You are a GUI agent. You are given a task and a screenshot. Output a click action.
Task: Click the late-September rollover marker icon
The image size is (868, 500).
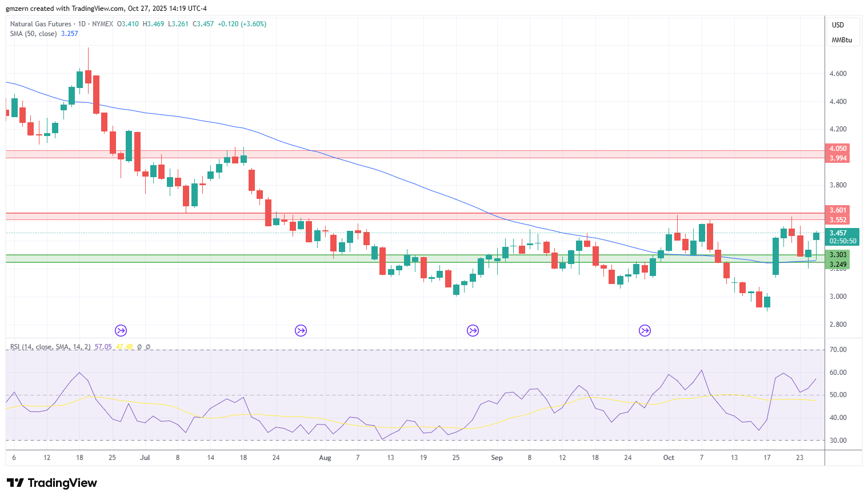coord(645,330)
